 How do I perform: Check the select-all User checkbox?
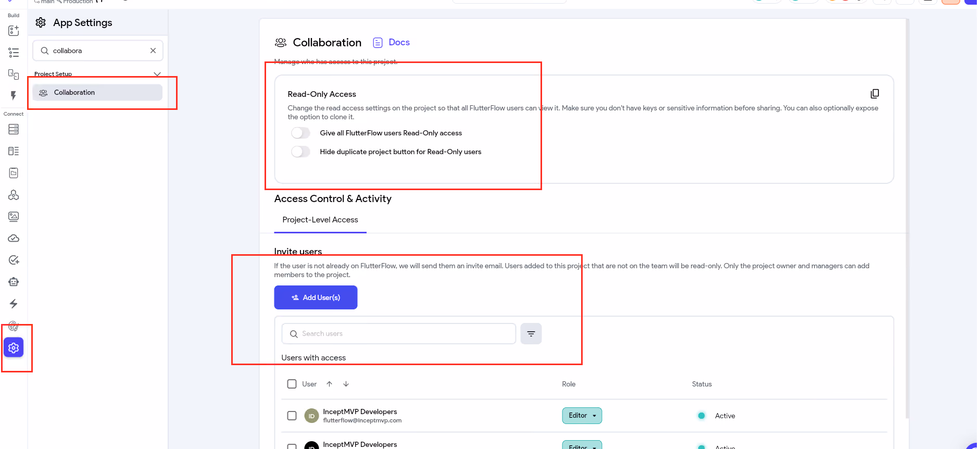pyautogui.click(x=292, y=384)
